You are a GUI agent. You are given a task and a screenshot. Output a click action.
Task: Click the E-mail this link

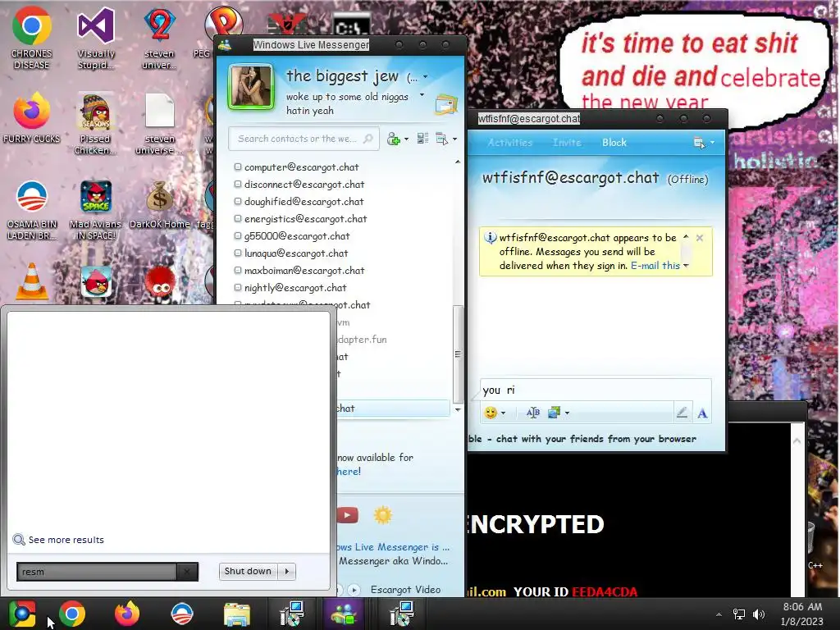point(655,265)
